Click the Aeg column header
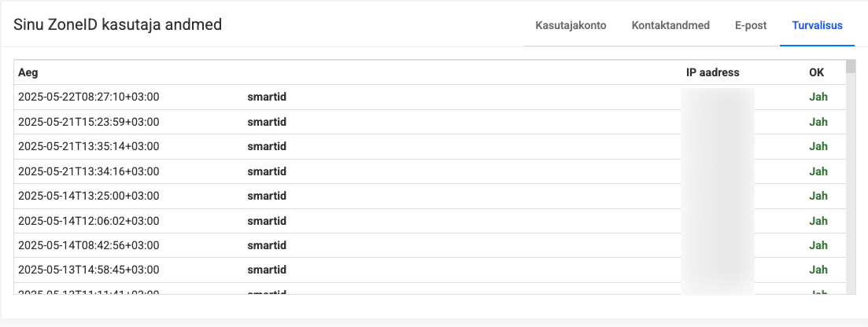 tap(28, 73)
